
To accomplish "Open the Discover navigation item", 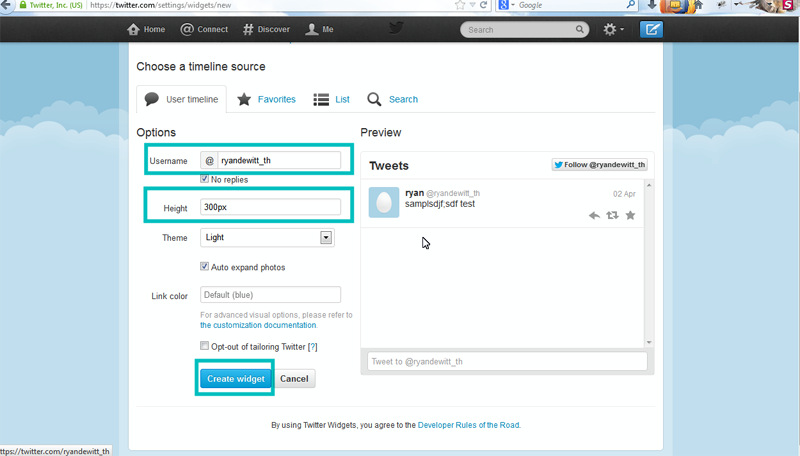I will tap(266, 29).
